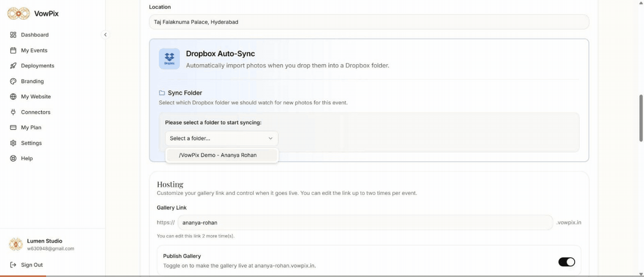Collapse the sidebar with the chevron
The width and height of the screenshot is (644, 277).
[105, 35]
